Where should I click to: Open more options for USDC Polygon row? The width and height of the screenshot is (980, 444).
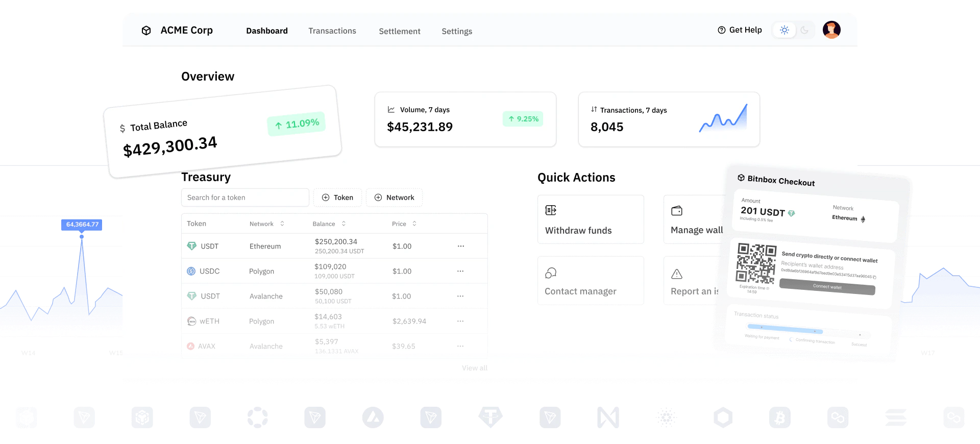click(460, 271)
